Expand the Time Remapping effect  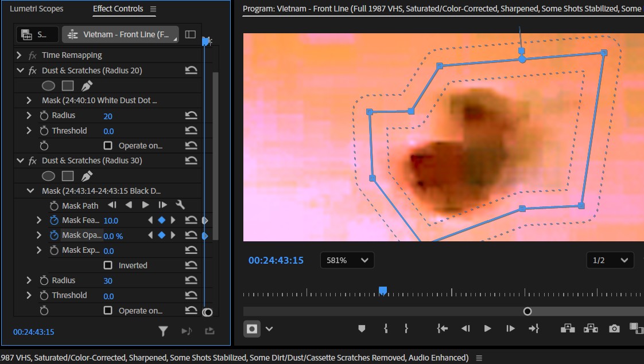coord(19,55)
